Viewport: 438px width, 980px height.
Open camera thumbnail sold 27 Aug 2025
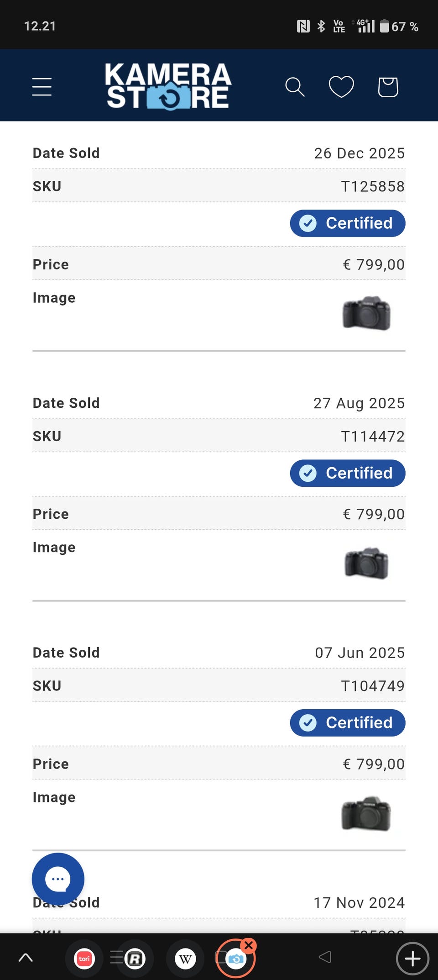click(x=366, y=563)
